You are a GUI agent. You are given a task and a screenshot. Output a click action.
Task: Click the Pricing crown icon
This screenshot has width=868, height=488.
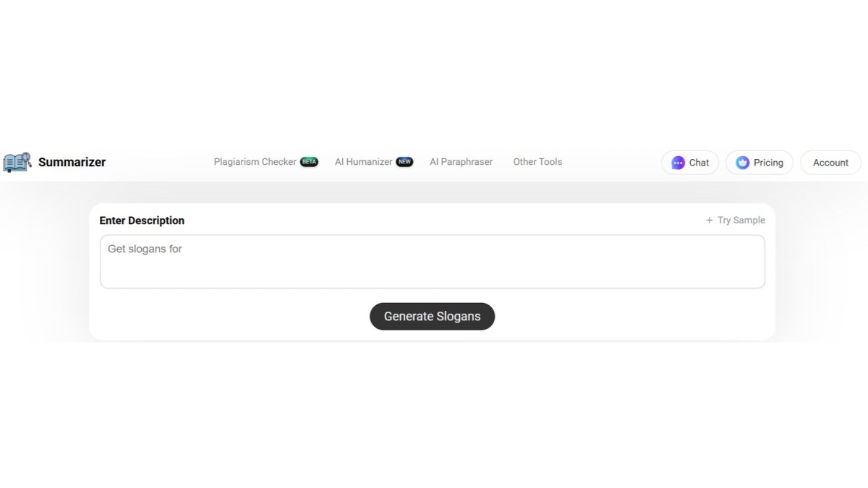pyautogui.click(x=742, y=163)
